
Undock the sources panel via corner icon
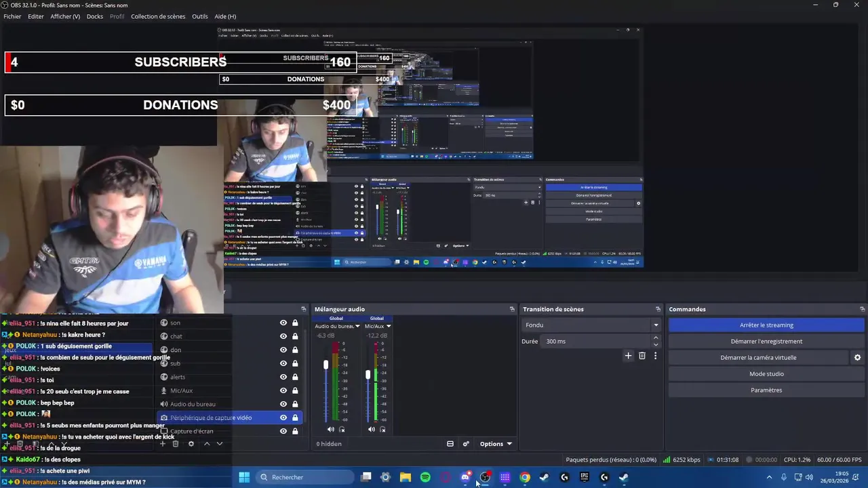(x=304, y=309)
